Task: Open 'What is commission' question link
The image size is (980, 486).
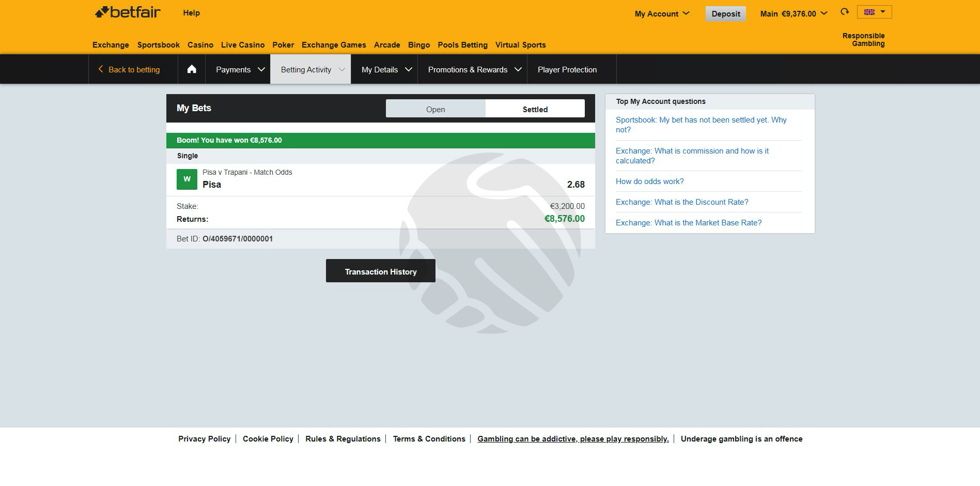Action: (x=692, y=156)
